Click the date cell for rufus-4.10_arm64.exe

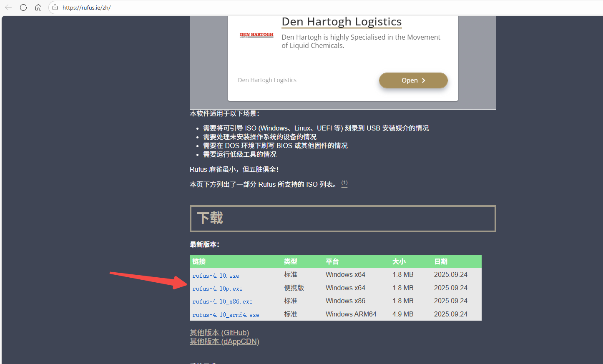tap(451, 314)
